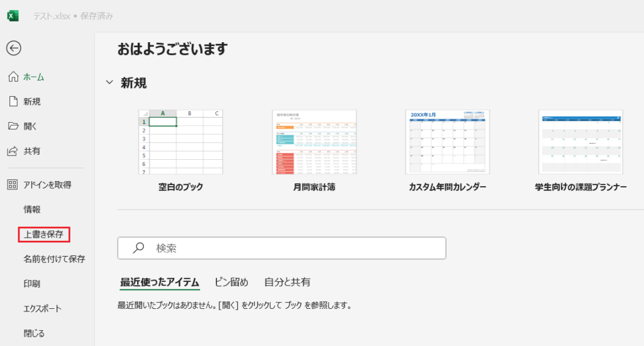This screenshot has height=346, width=644.
Task: Click the folder icon beside 開く
Action: coord(13,126)
